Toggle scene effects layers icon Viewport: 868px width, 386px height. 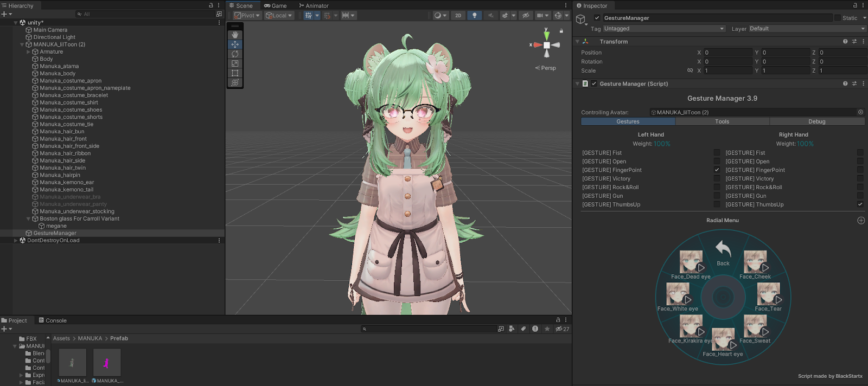[505, 16]
